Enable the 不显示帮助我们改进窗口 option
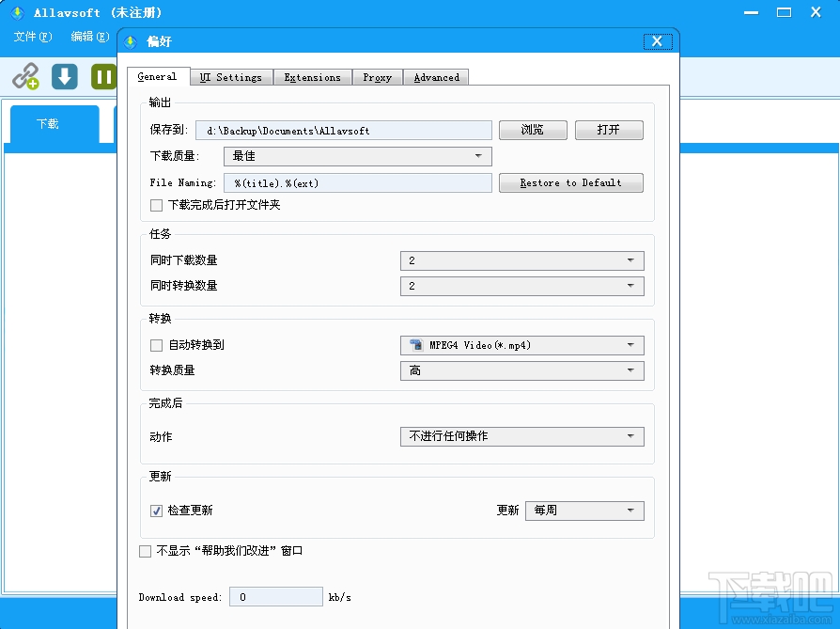840x629 pixels. [147, 550]
